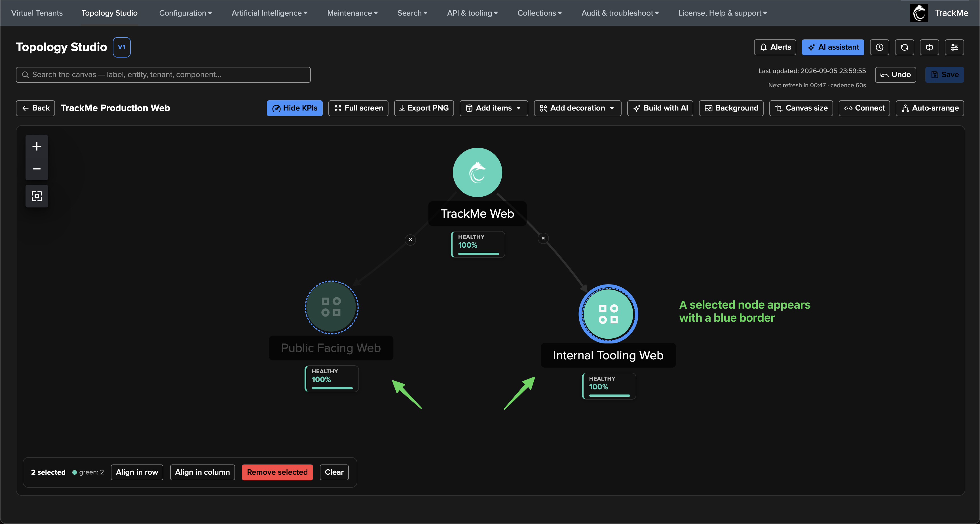Open the Topology Studio tab
Screen dimensions: 980x524
point(109,13)
